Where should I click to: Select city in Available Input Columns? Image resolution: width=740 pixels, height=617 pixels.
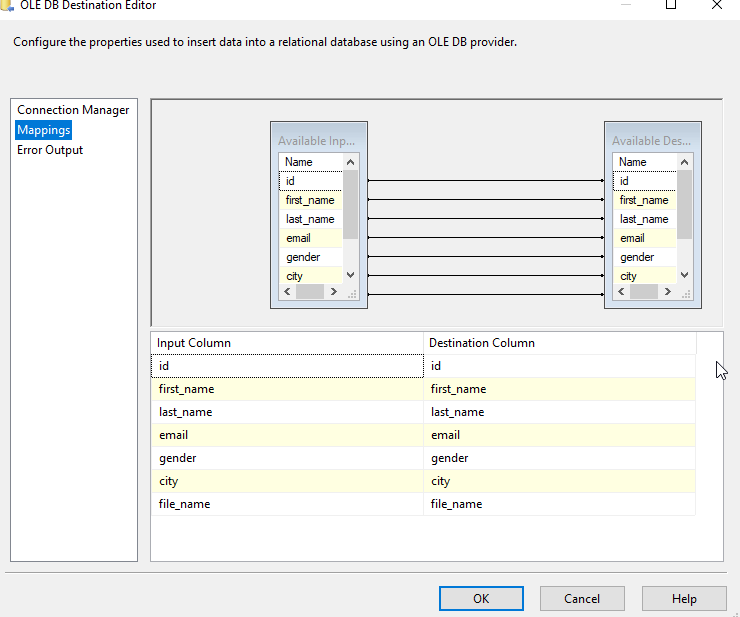[311, 276]
